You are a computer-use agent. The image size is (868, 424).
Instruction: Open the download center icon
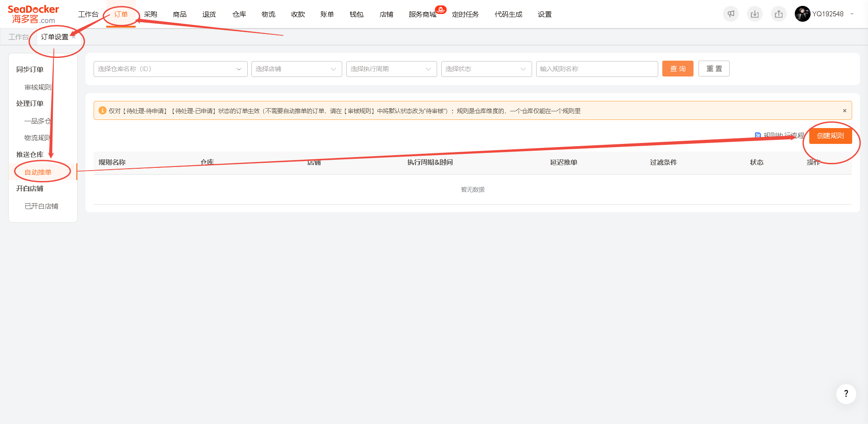[x=755, y=14]
